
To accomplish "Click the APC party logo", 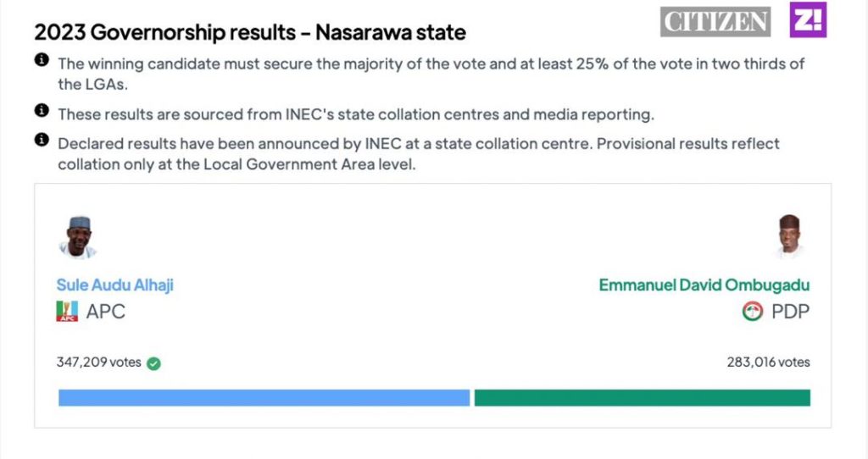I will [x=67, y=312].
